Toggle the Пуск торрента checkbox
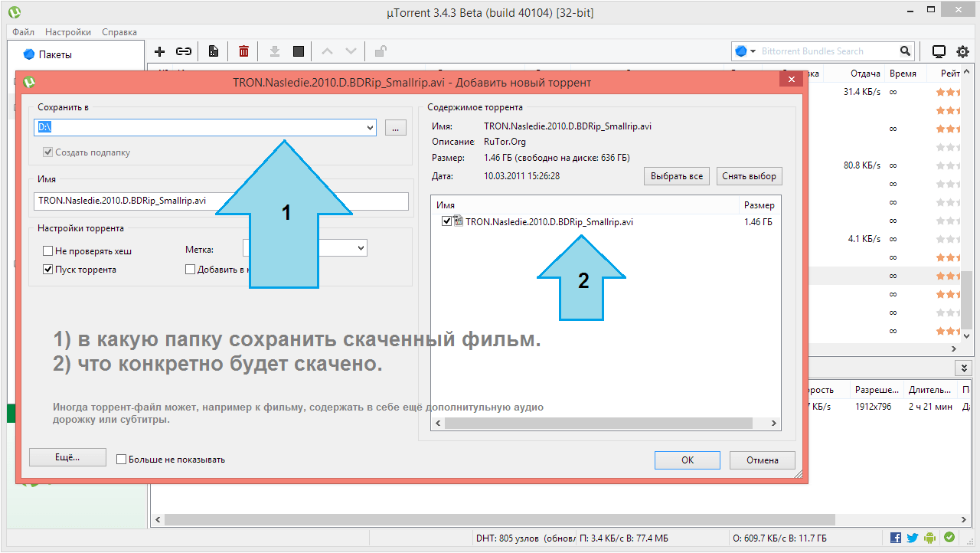This screenshot has width=980, height=553. click(48, 270)
